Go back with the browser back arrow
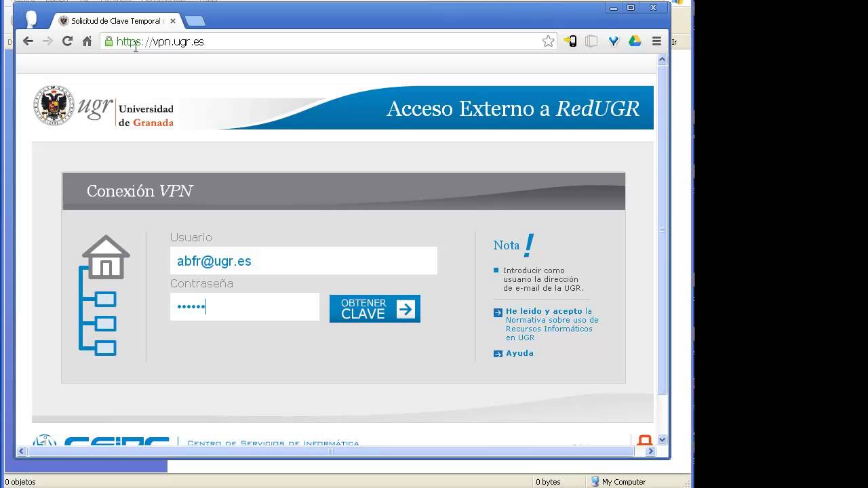This screenshot has width=868, height=488. point(28,41)
